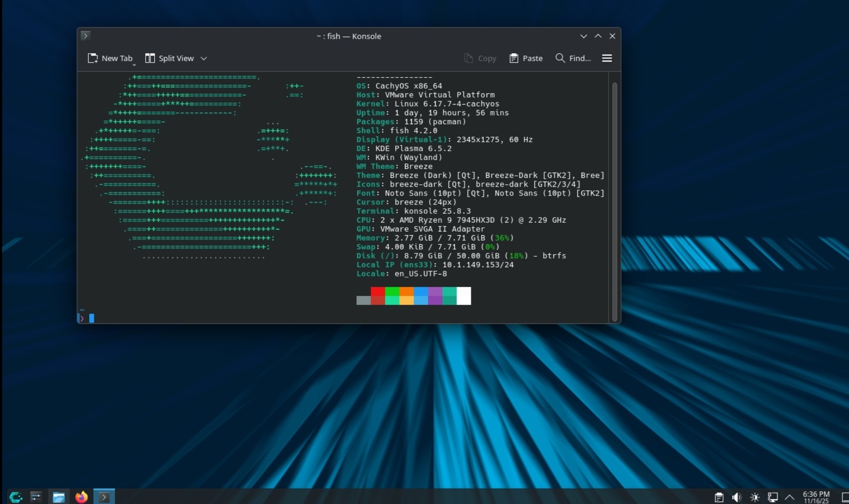Image resolution: width=849 pixels, height=504 pixels.
Task: Click the 'Locale: en_US.UTF-8' line
Action: pyautogui.click(x=402, y=273)
